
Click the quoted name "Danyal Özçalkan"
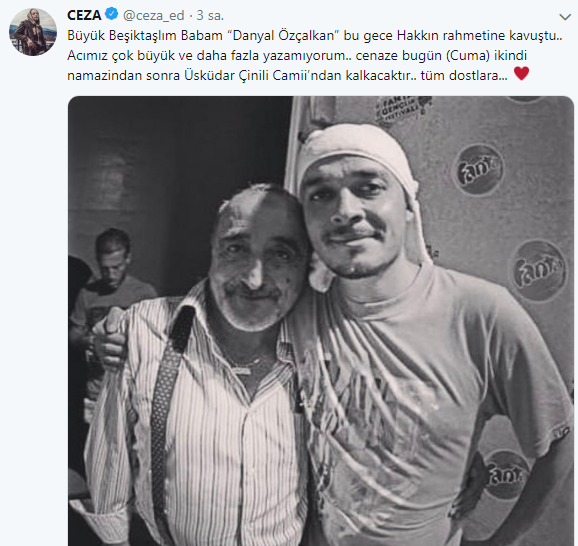click(283, 35)
